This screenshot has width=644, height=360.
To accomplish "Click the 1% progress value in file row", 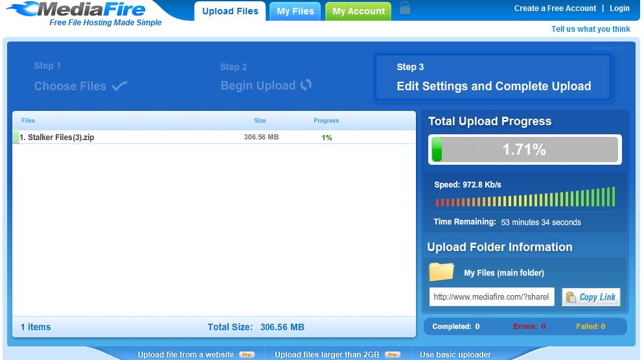I will (x=327, y=138).
